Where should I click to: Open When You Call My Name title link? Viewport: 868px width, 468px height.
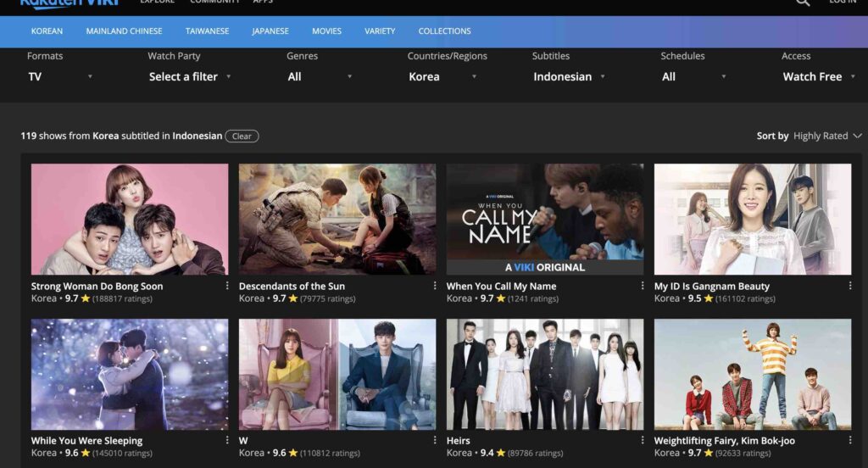click(x=502, y=287)
